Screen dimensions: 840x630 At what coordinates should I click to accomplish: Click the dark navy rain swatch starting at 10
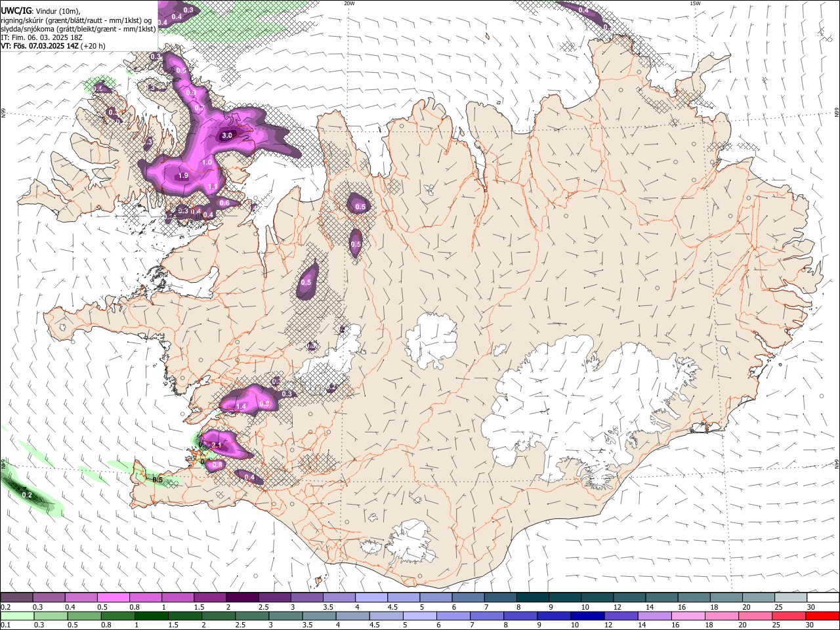pyautogui.click(x=587, y=616)
